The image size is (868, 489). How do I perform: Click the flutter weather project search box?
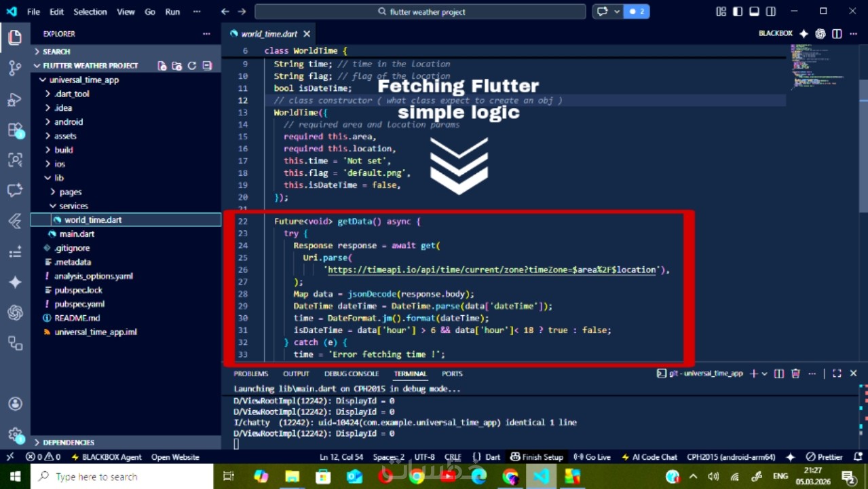tap(420, 12)
